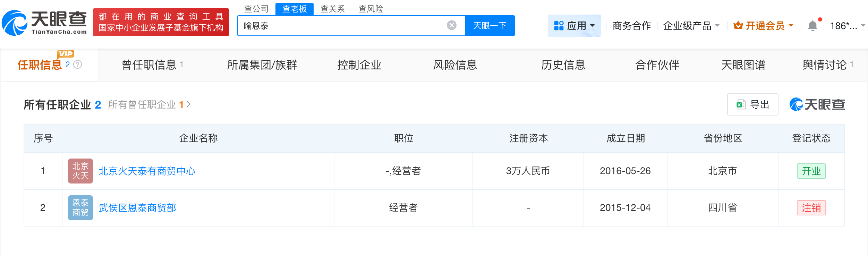This screenshot has width=868, height=256.
Task: Click the 恩泰商贸 company logo thumbnail
Action: point(80,208)
